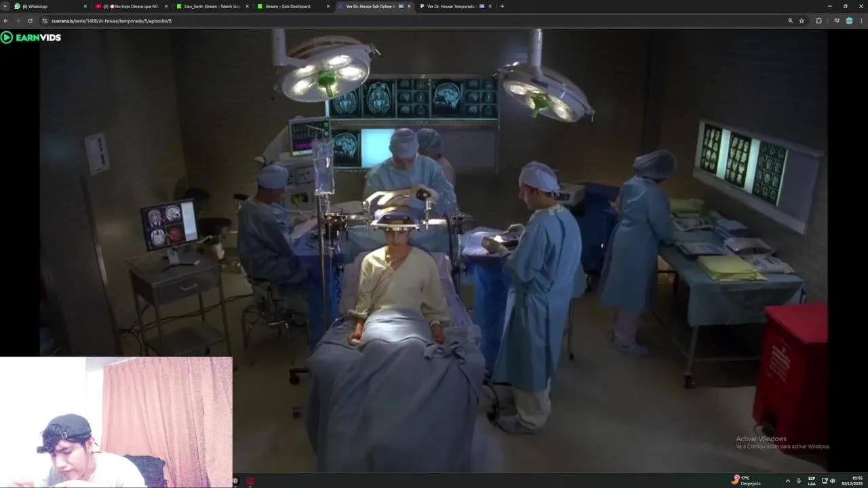
Task: Open the volume speaker tray icon
Action: 832,481
